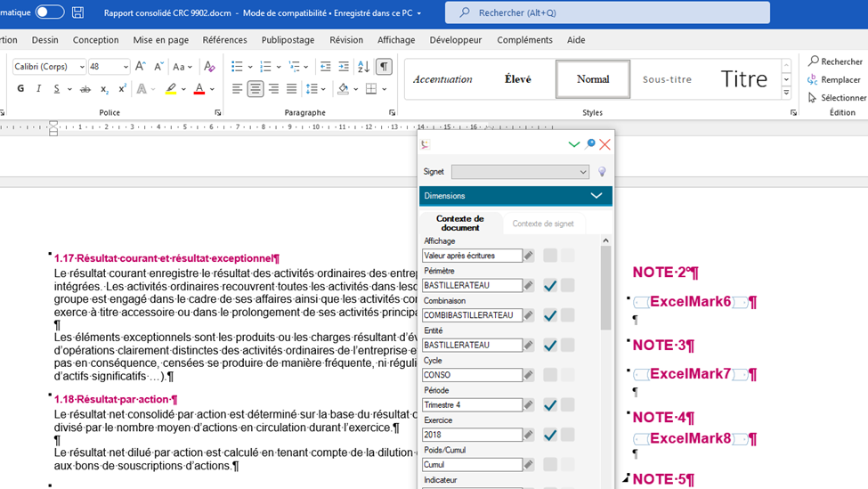Open the Publipostage ribbon tab
The width and height of the screenshot is (868, 489).
point(288,40)
